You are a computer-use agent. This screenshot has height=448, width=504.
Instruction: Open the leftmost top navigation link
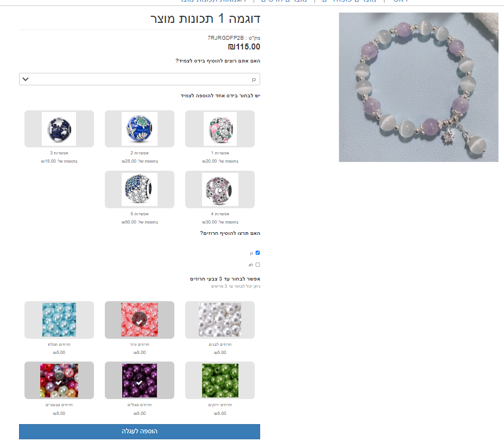(x=213, y=1)
